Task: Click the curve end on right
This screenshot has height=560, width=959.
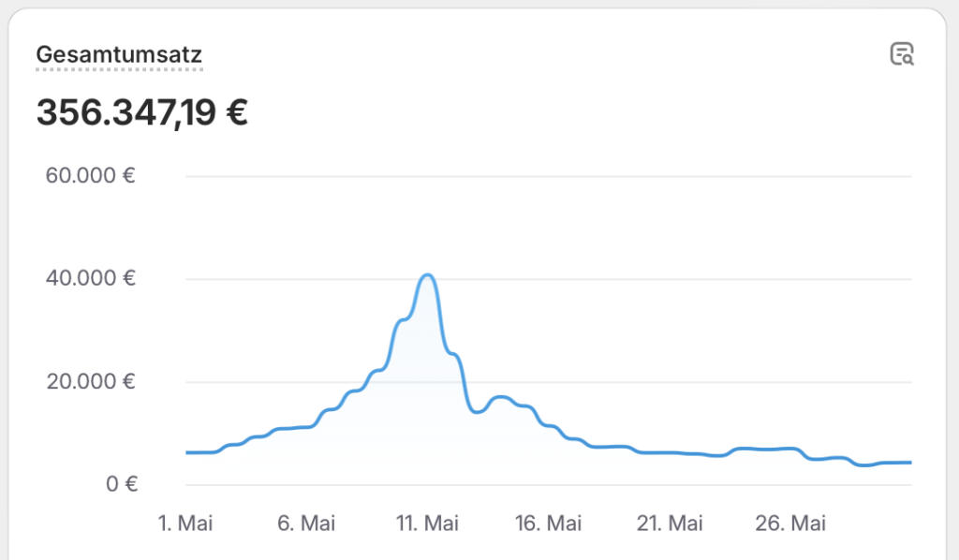Action: click(x=910, y=463)
